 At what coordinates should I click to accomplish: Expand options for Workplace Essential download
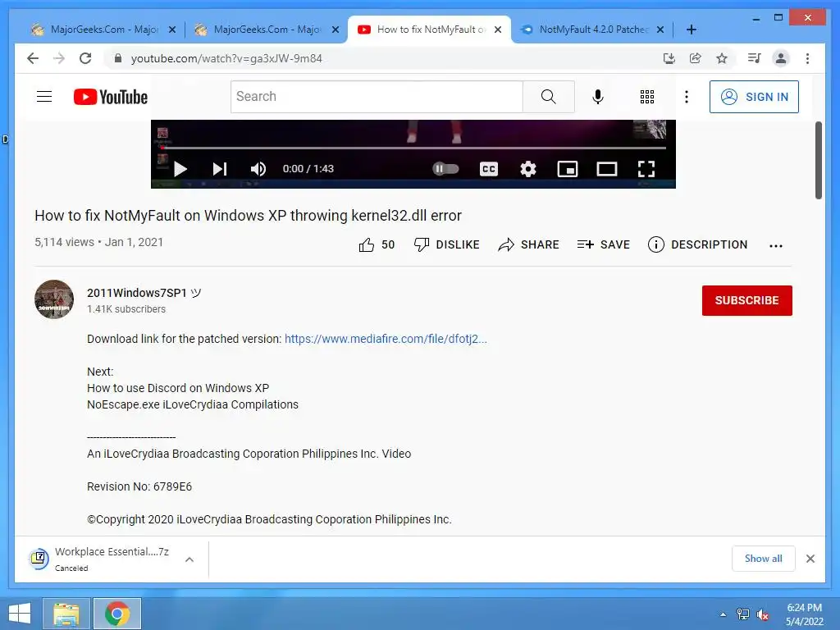pyautogui.click(x=189, y=559)
